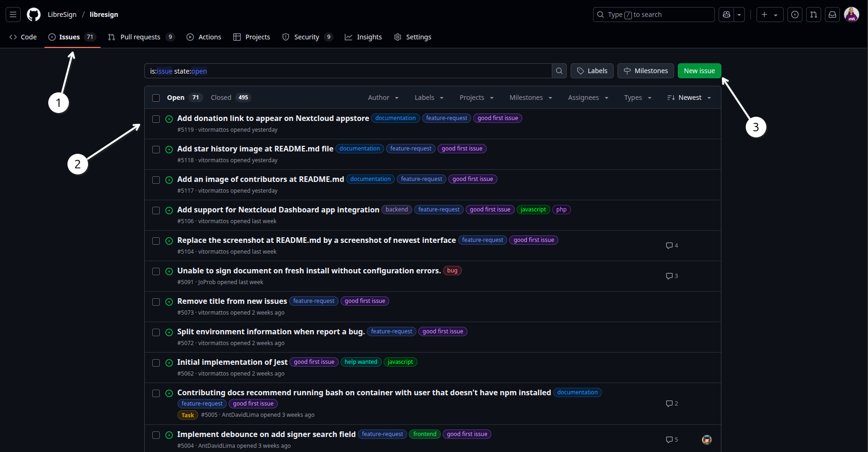The width and height of the screenshot is (868, 452).
Task: Select the checkbox for issue #5119
Action: 156,119
